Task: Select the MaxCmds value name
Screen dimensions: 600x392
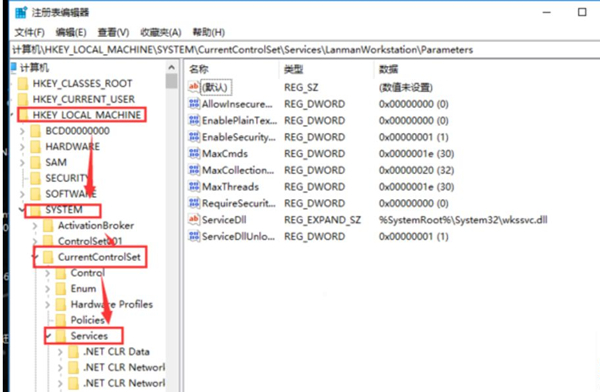Action: tap(225, 154)
